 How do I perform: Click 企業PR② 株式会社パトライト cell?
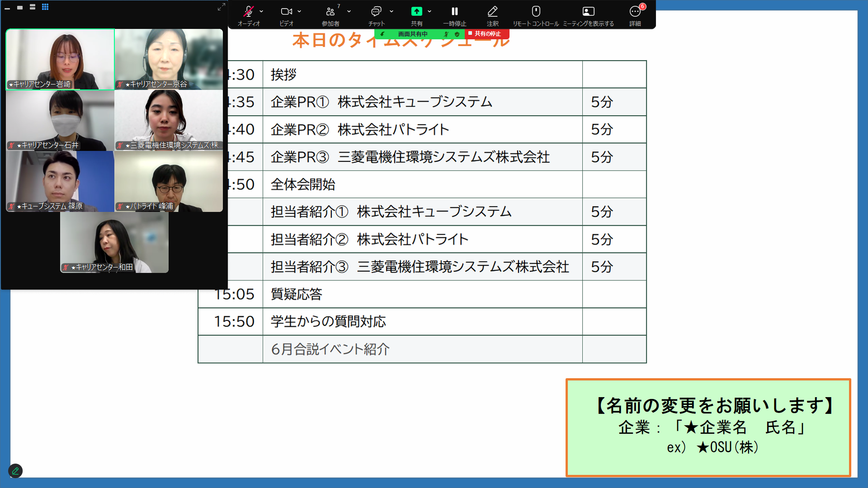[x=422, y=130]
